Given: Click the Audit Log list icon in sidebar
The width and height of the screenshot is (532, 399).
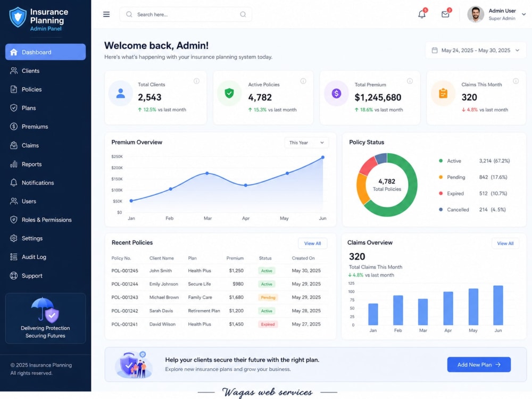Looking at the screenshot, I should pos(14,257).
